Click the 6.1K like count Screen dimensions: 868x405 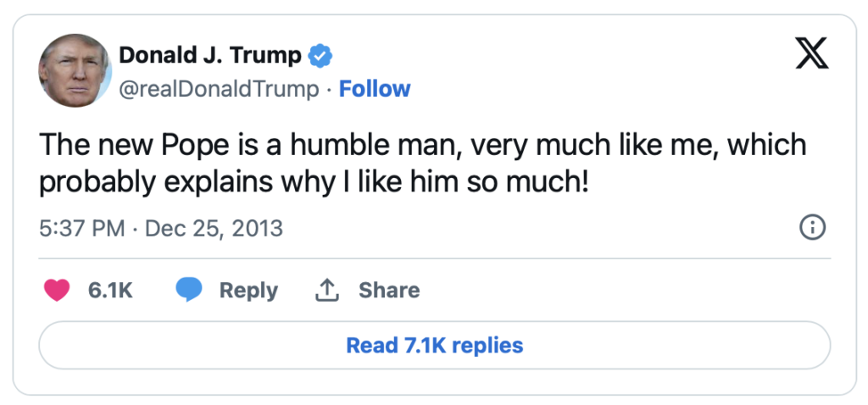click(110, 290)
